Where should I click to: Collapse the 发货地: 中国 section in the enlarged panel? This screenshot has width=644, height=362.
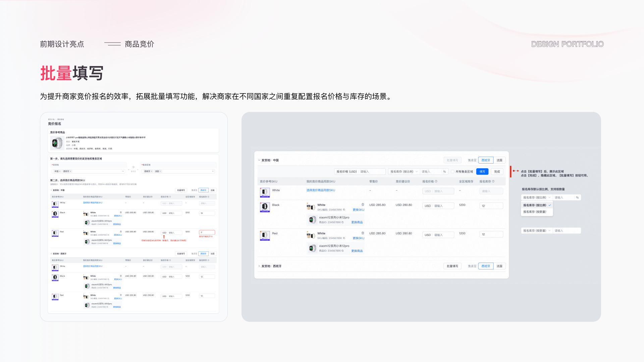(x=259, y=160)
